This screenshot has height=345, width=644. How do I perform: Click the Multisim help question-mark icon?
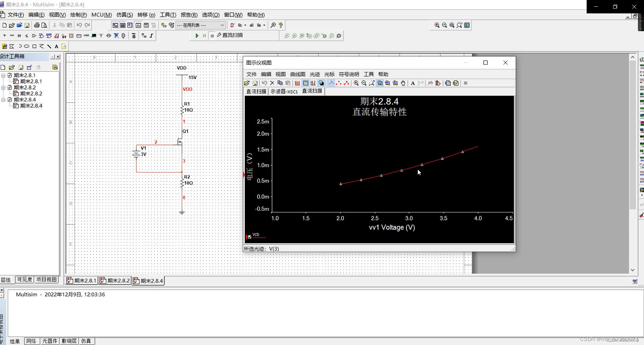coord(281,25)
